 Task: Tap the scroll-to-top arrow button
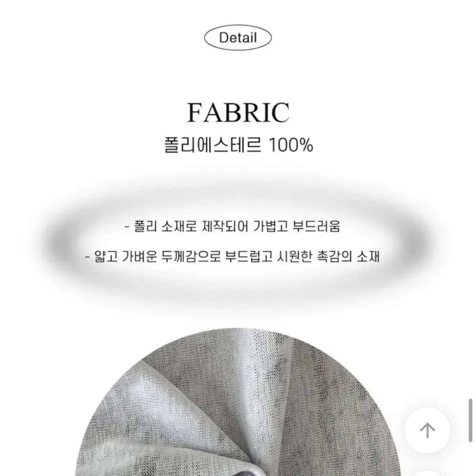tap(427, 430)
